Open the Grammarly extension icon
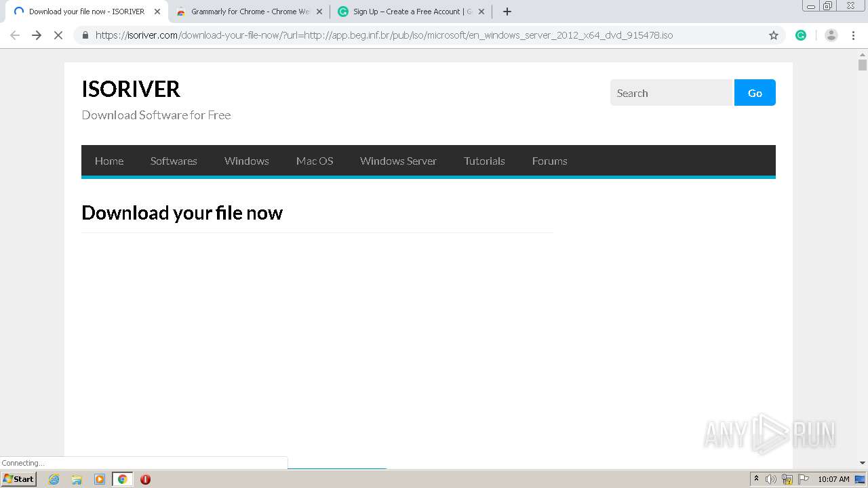Image resolution: width=868 pixels, height=488 pixels. (801, 35)
